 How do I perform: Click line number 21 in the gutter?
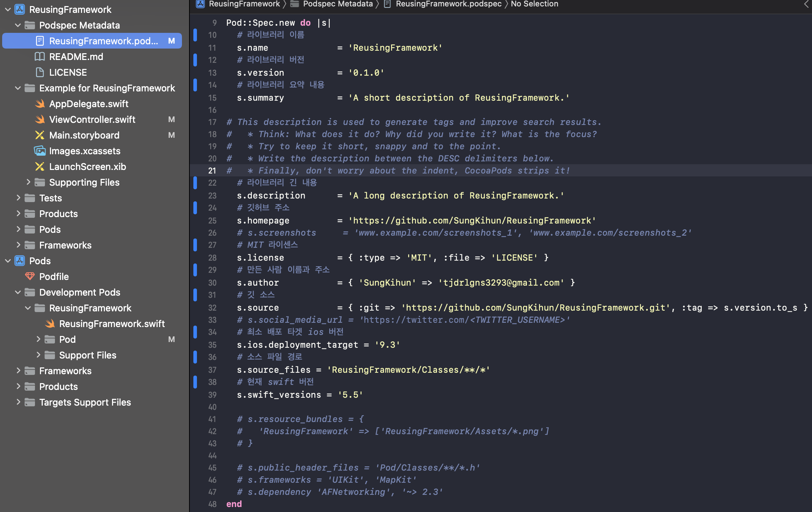pyautogui.click(x=212, y=171)
